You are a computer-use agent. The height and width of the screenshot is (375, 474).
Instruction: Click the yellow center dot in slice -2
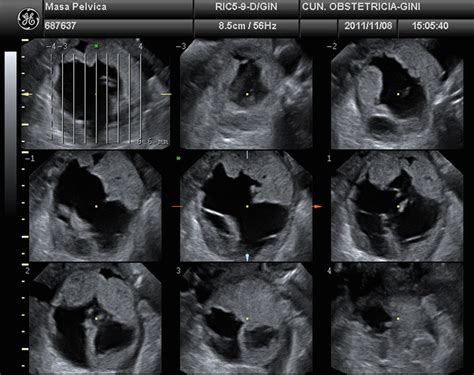point(398,94)
